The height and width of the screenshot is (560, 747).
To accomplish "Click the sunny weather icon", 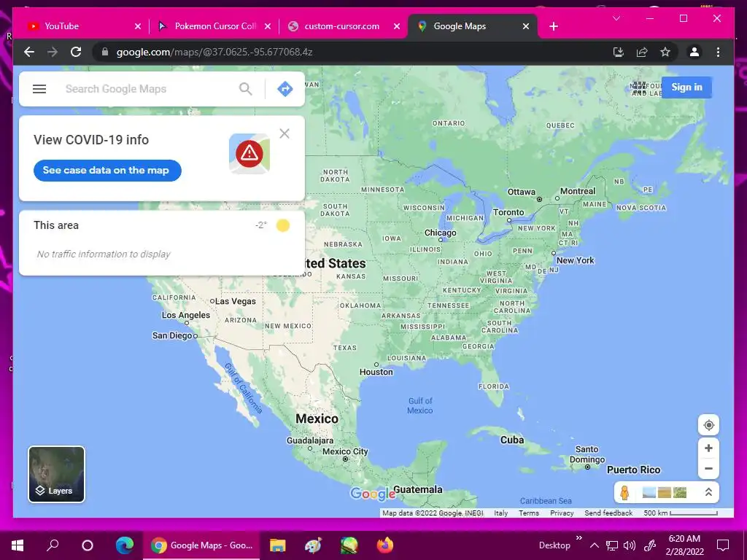I will coord(283,225).
